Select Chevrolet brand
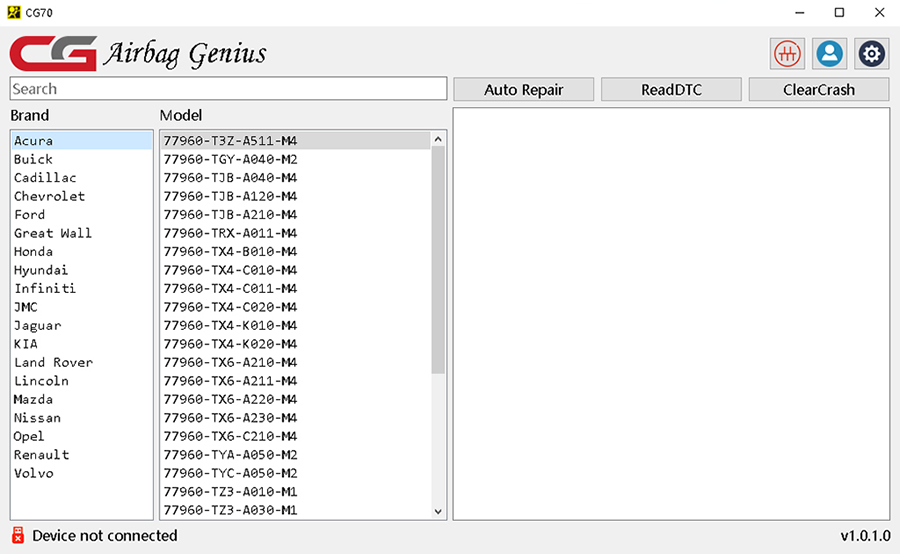This screenshot has width=900, height=554. 82,196
